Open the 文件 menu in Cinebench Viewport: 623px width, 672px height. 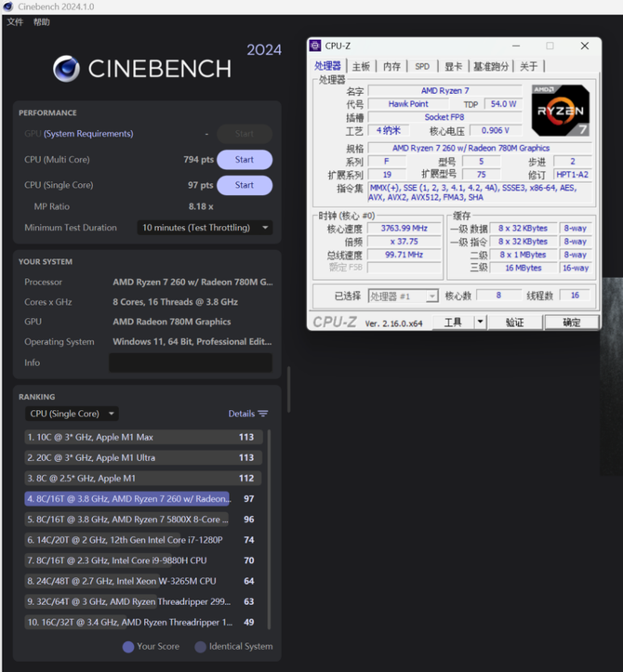[15, 21]
